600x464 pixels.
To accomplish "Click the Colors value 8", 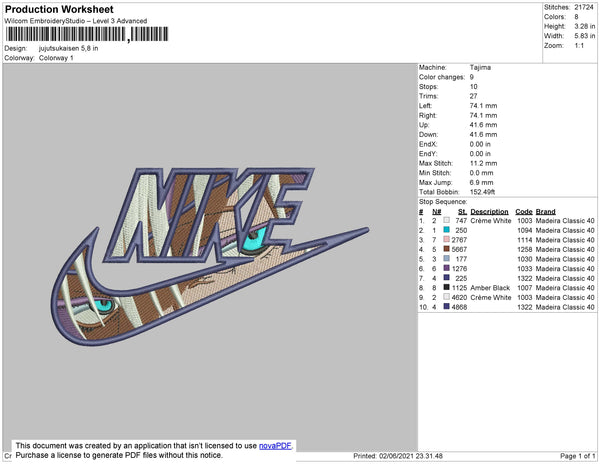I will (x=576, y=17).
